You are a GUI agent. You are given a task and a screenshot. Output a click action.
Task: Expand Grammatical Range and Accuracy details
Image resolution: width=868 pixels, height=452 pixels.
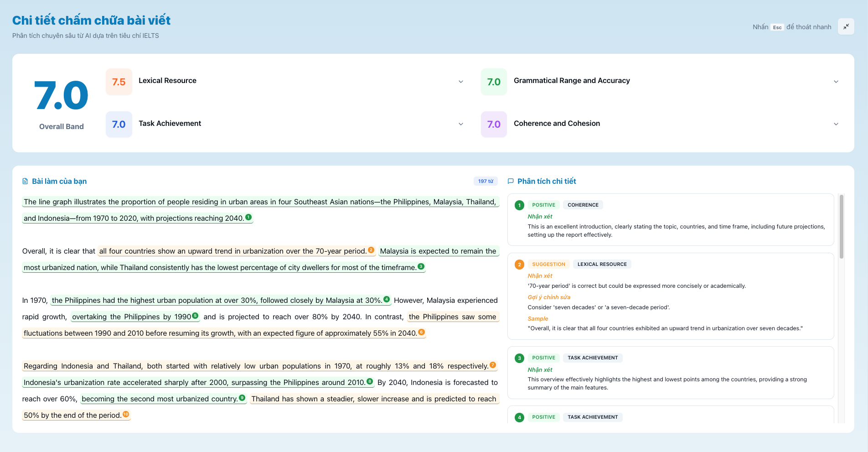(836, 82)
